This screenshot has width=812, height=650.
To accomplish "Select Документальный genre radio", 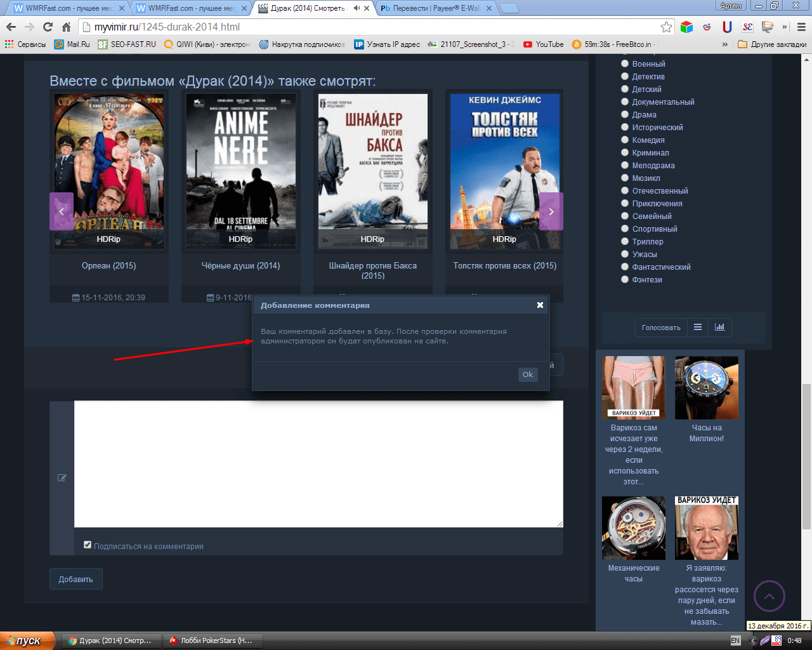I will coord(625,102).
